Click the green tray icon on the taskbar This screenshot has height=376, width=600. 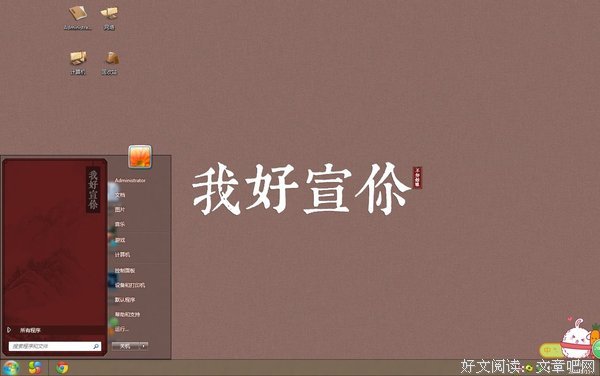click(529, 368)
